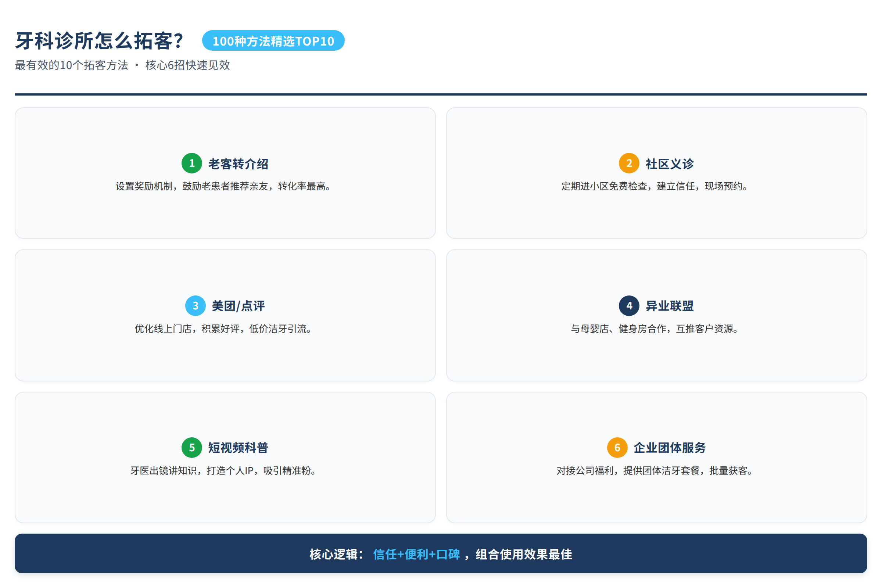
Task: Click footer text 组合使用效果最佳
Action: click(x=524, y=554)
